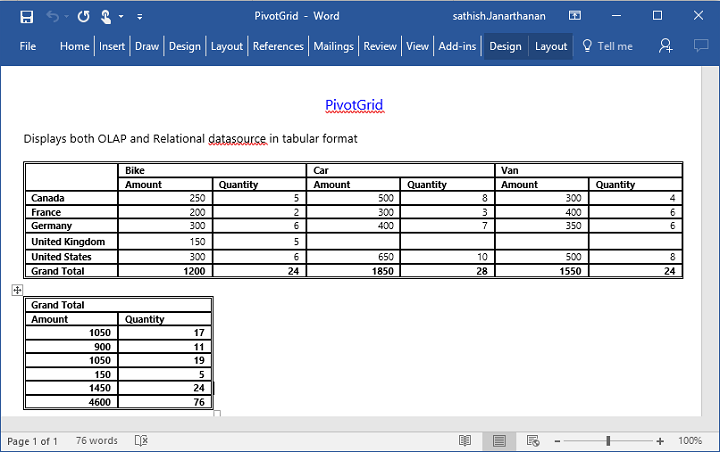Open the Customize Quick Access Toolbar dropdown

coord(139,17)
